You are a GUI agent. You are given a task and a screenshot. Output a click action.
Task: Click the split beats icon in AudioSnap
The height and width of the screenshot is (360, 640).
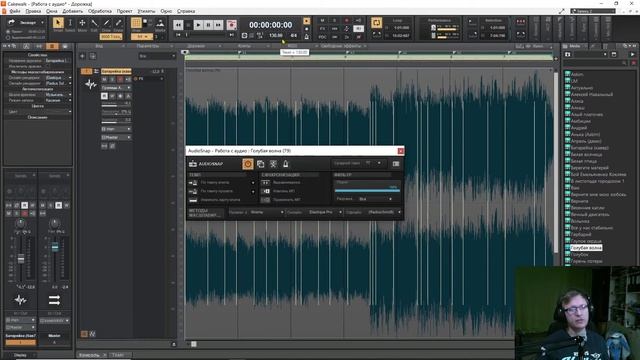[273, 164]
